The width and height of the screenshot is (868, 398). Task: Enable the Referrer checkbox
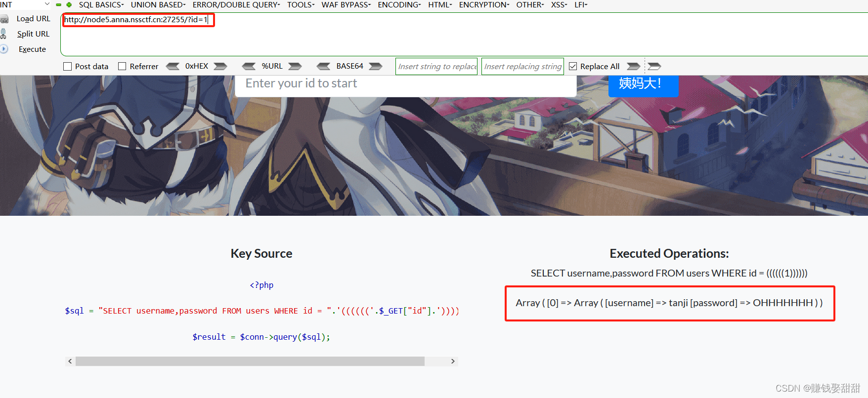click(x=122, y=66)
